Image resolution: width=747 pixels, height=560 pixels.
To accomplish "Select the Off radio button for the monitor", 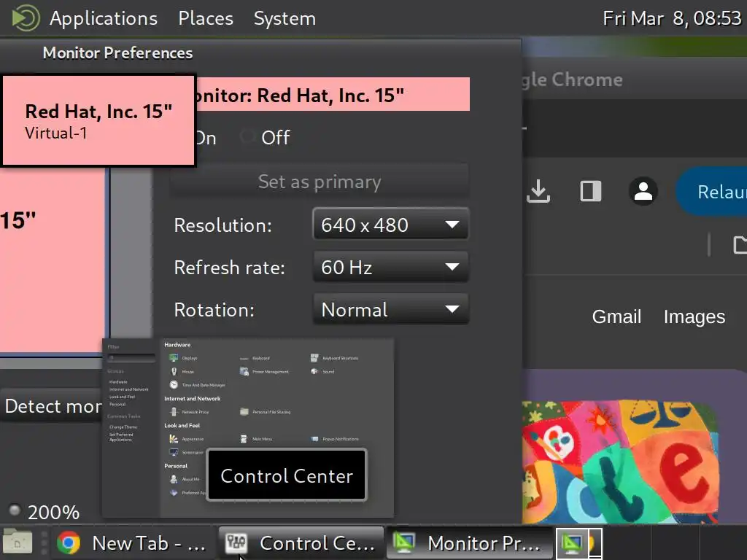I will pos(266,138).
